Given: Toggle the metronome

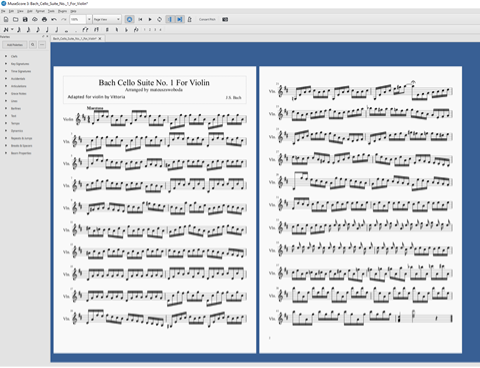Looking at the screenshot, I should pos(190,19).
